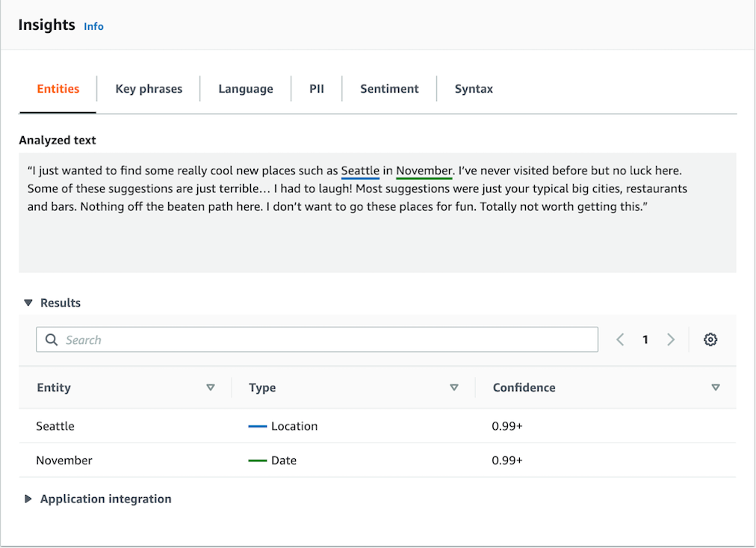The width and height of the screenshot is (756, 548).
Task: Click the previous page arrow
Action: (620, 339)
